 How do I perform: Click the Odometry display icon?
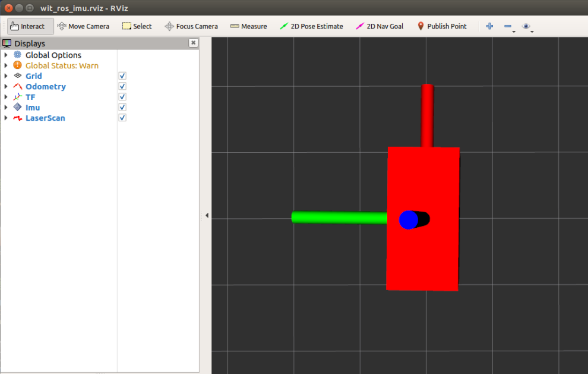pyautogui.click(x=17, y=86)
